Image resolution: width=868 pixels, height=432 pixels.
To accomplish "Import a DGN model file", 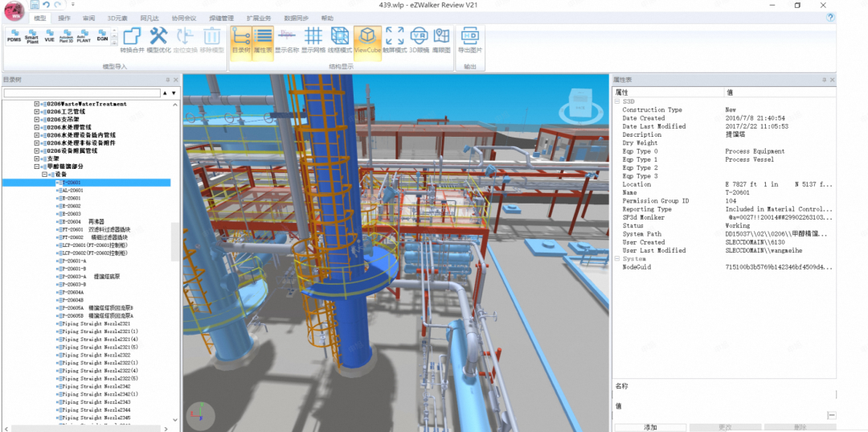I will click(102, 36).
